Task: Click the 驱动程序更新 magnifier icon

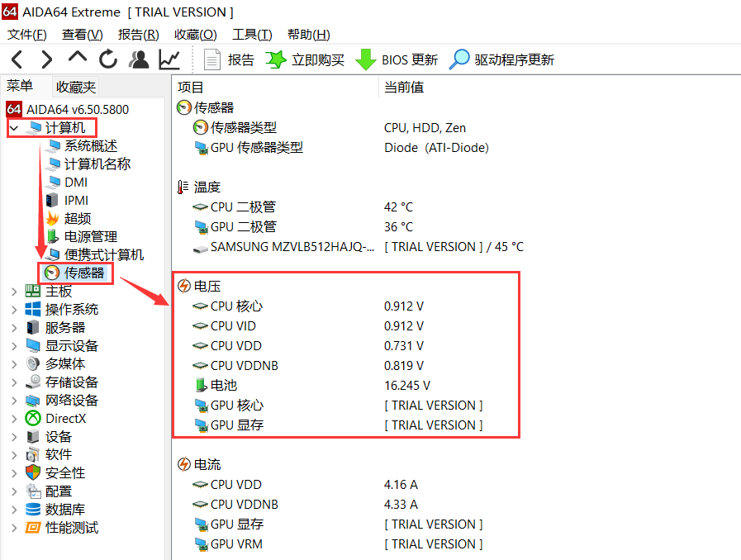Action: [459, 59]
